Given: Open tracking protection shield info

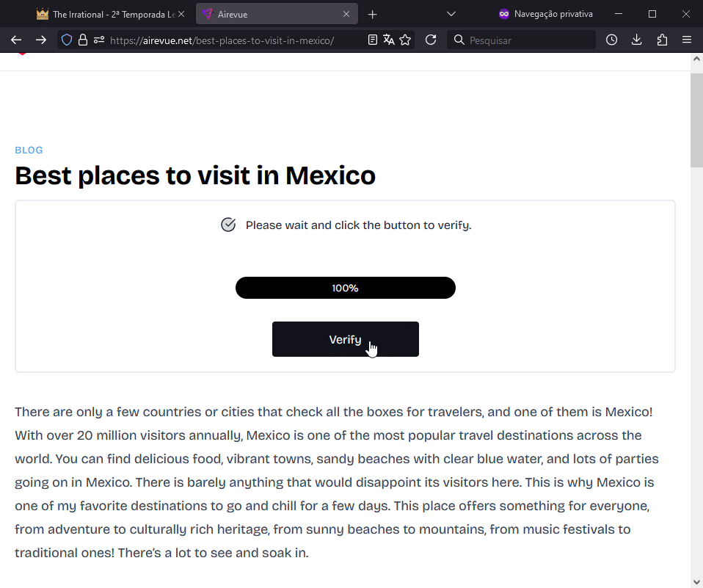Looking at the screenshot, I should point(67,40).
